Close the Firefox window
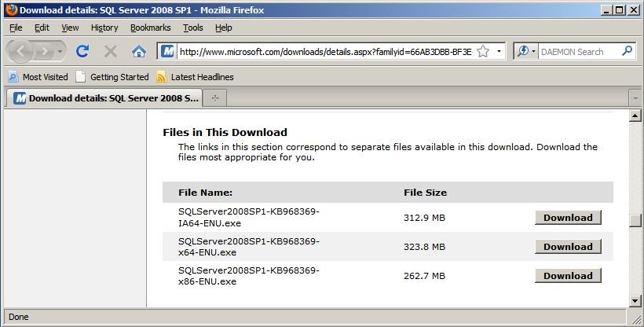Viewport: 644px width, 327px height. tap(634, 10)
